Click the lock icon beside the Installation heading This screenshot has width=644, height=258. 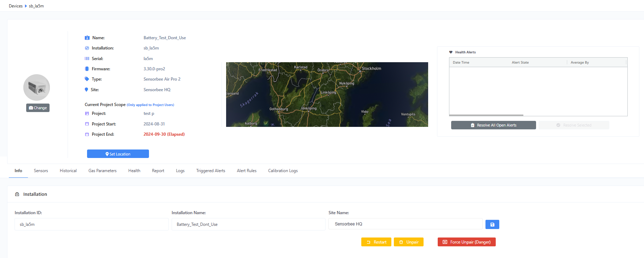[x=17, y=194]
